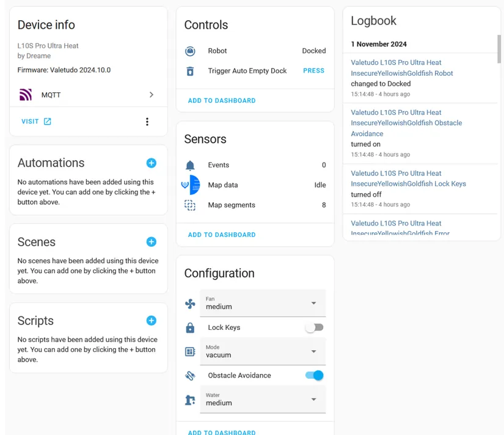504x435 pixels.
Task: Open the Lock Keys logbook entry link
Action: pyautogui.click(x=408, y=178)
